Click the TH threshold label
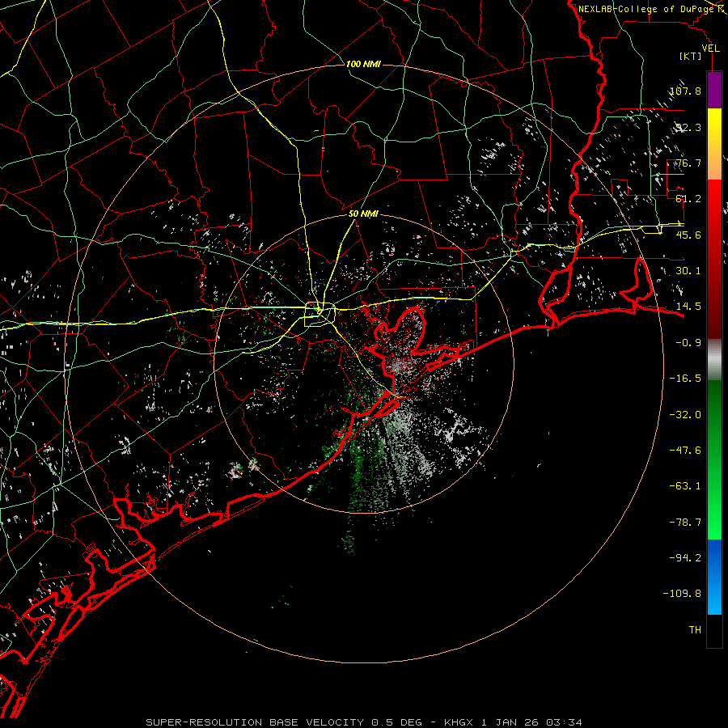The image size is (728, 728). 695,630
